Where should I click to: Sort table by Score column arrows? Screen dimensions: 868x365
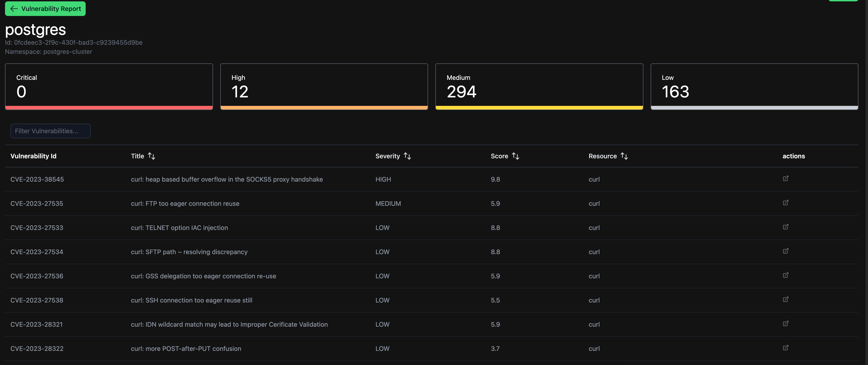coord(515,156)
